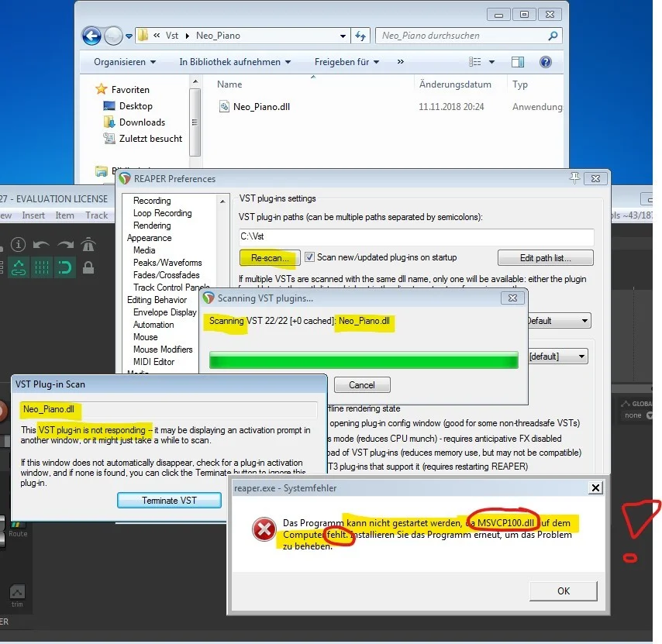Sort files by Änderungsdatum column

tap(455, 84)
